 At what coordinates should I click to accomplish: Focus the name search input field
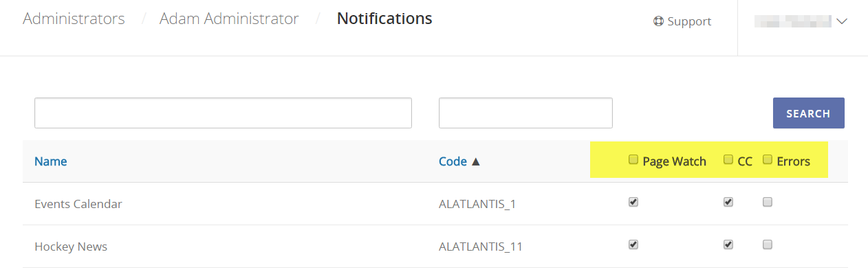click(223, 113)
